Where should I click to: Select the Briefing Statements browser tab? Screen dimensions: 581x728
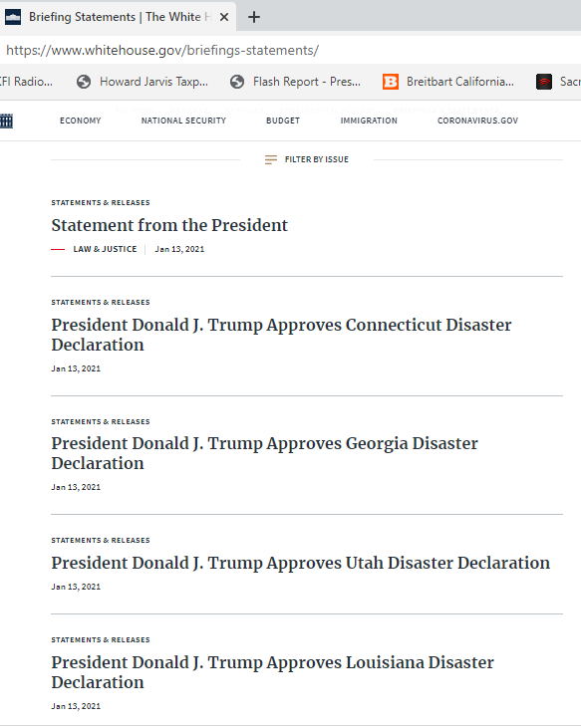coord(119,17)
